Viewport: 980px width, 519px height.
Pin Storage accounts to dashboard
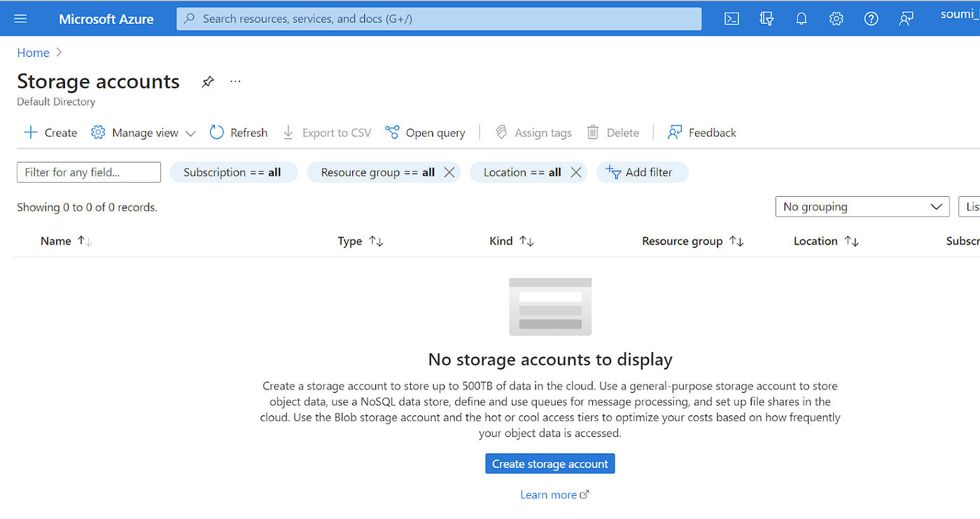pyautogui.click(x=207, y=82)
